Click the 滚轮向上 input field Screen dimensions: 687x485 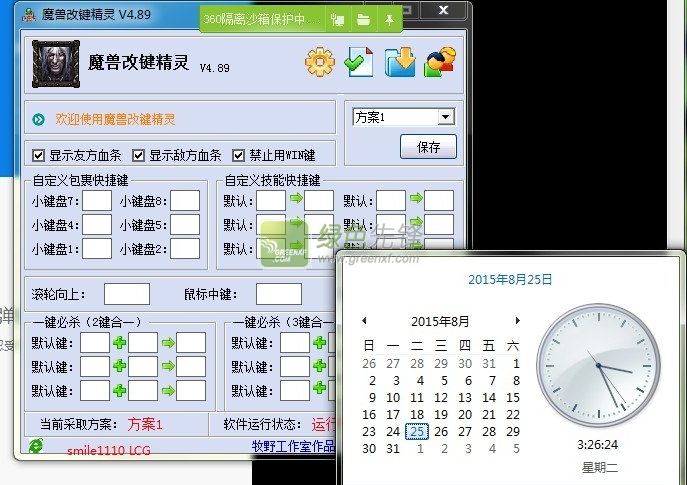coord(127,294)
